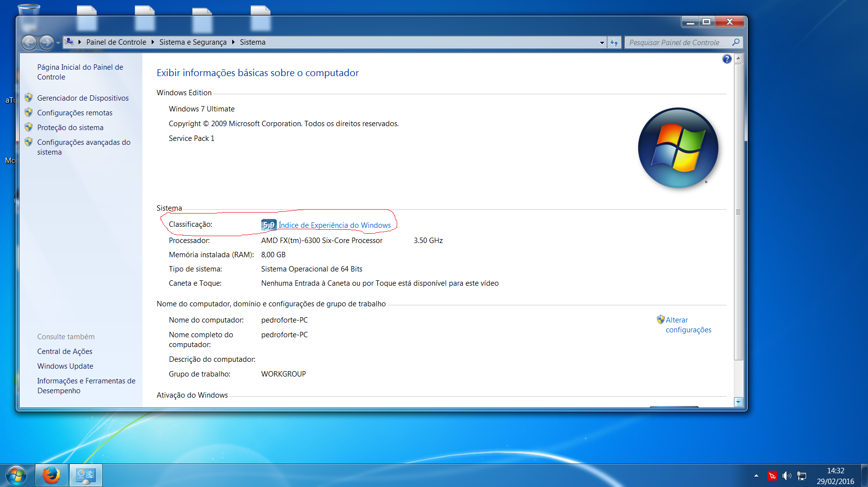
Task: Go back with the navigation arrow
Action: click(x=29, y=43)
